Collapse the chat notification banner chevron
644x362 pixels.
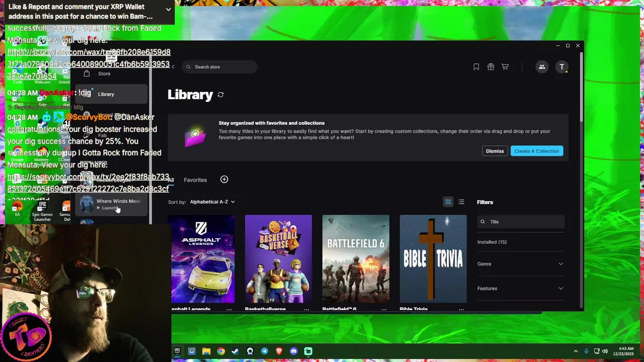pyautogui.click(x=168, y=9)
